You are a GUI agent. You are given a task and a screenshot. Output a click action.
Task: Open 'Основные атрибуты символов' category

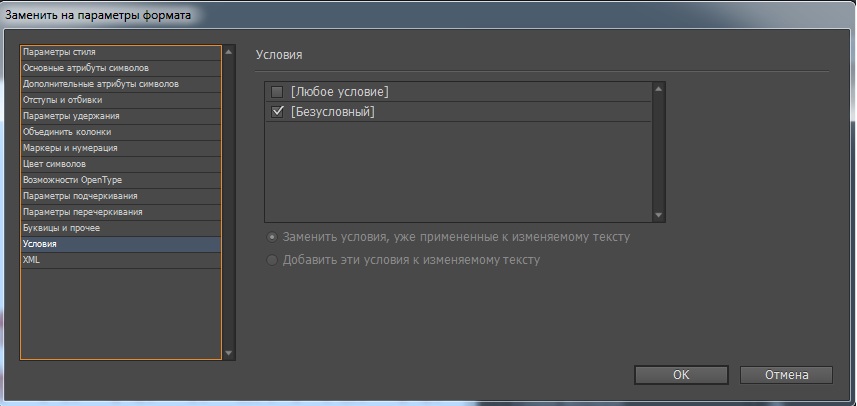click(121, 68)
